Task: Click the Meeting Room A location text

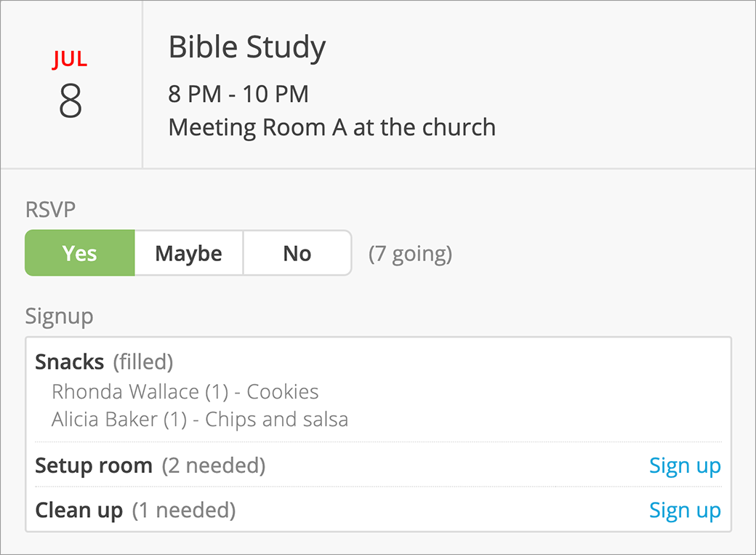Action: point(331,127)
